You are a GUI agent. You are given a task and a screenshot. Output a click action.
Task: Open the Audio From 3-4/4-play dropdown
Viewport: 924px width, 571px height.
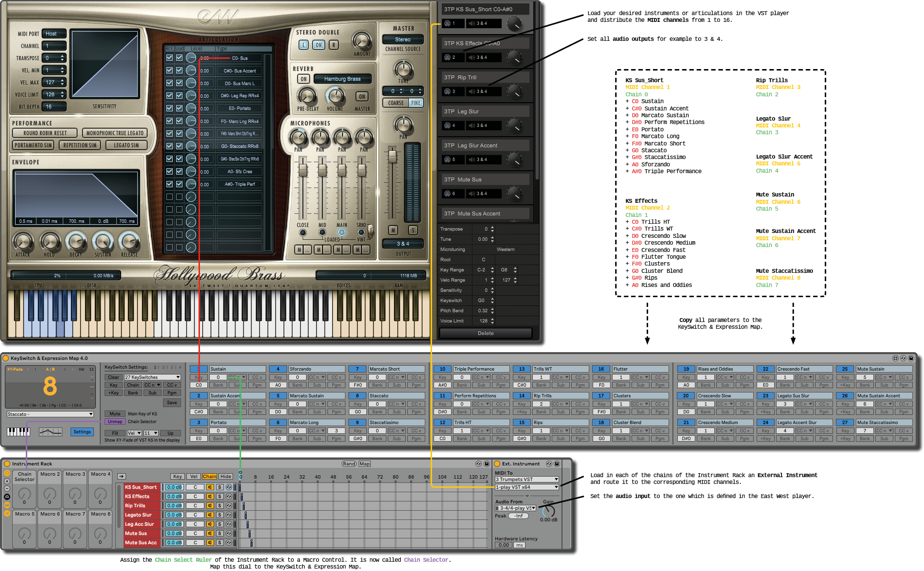pyautogui.click(x=516, y=508)
